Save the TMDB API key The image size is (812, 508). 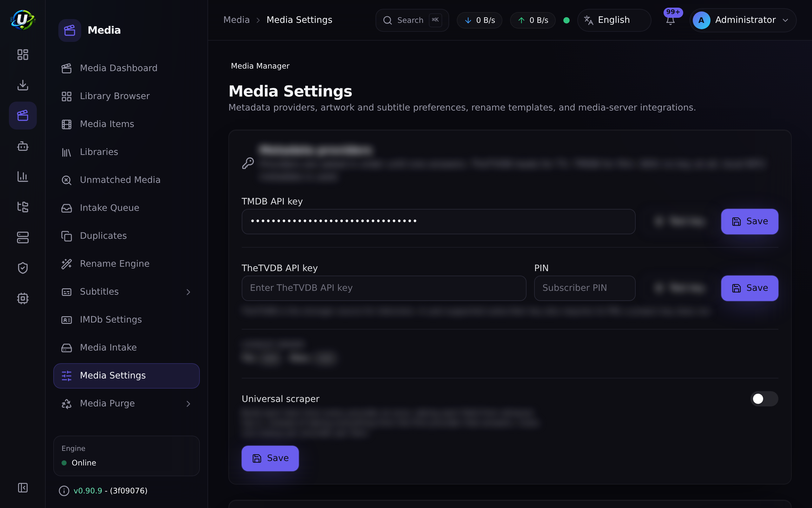pyautogui.click(x=750, y=221)
